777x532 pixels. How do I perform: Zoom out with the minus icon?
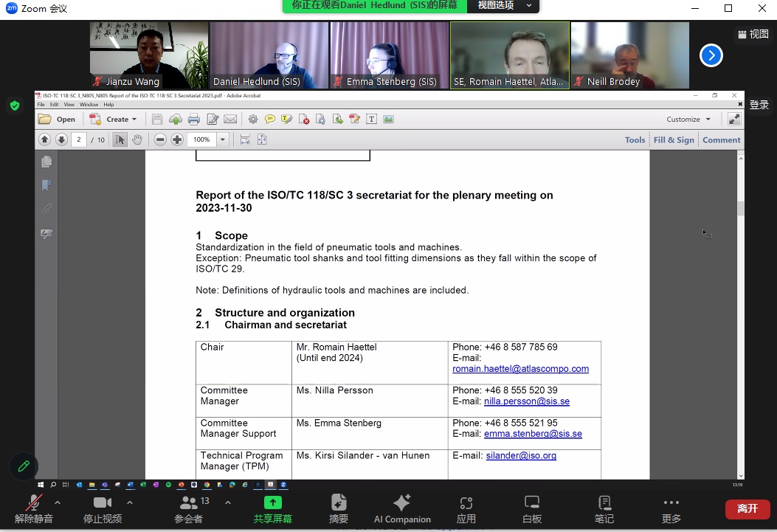[x=160, y=139]
